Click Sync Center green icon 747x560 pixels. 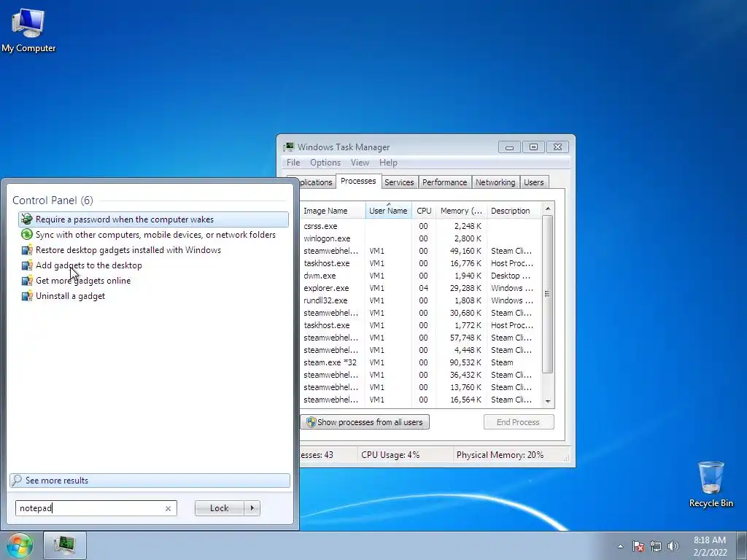pyautogui.click(x=27, y=235)
